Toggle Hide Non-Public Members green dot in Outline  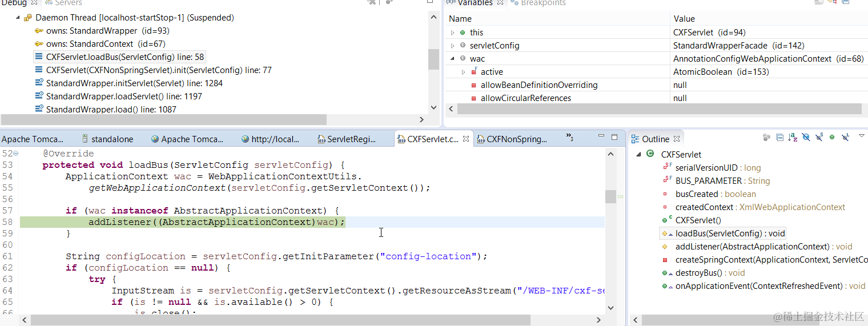pyautogui.click(x=832, y=138)
